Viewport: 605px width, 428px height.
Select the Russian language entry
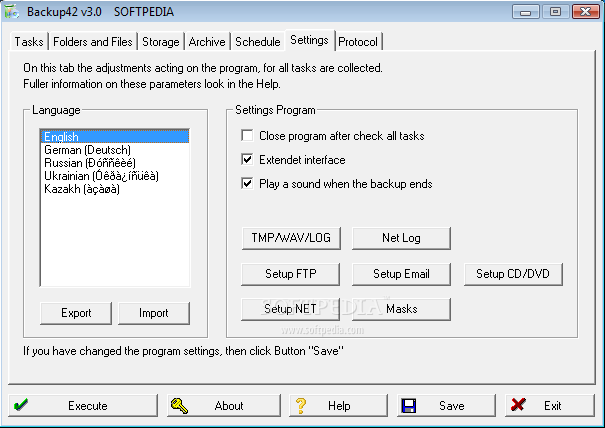pos(115,163)
